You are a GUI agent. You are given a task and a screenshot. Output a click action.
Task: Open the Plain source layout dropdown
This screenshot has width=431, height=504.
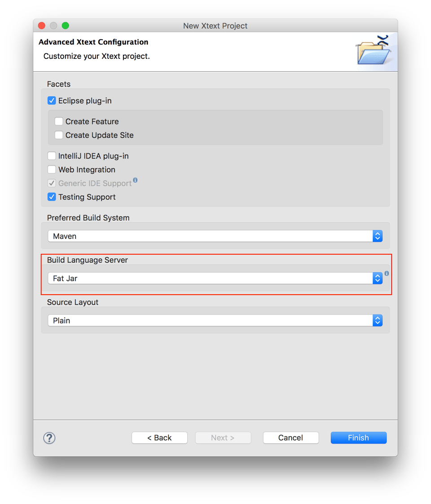coord(211,320)
